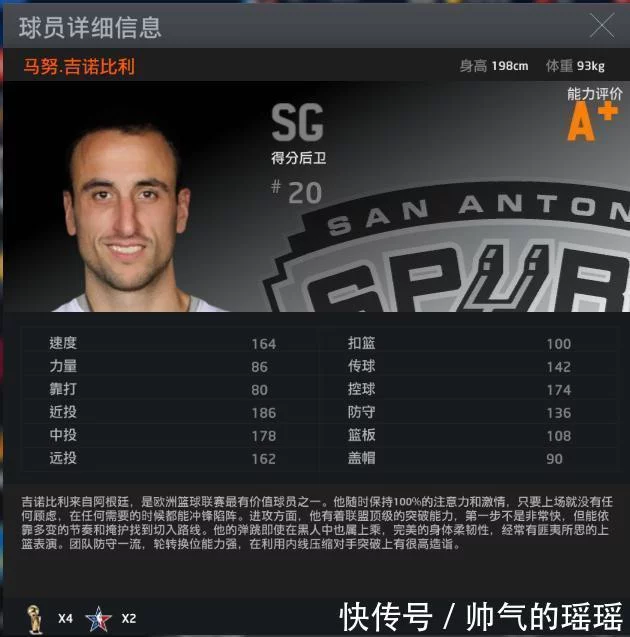The image size is (630, 637).
Task: Click the 体重 93kg label
Action: [x=575, y=66]
